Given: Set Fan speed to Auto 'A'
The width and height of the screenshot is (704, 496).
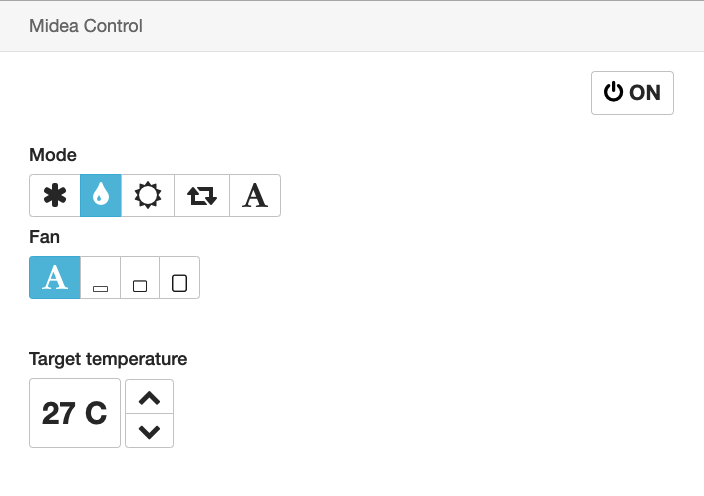Looking at the screenshot, I should point(55,278).
